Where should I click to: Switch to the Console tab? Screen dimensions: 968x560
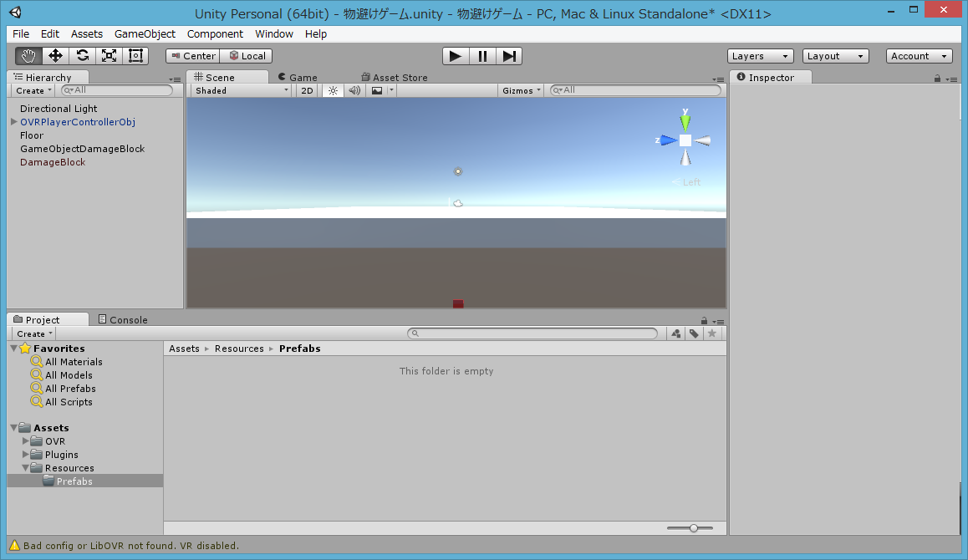(123, 320)
